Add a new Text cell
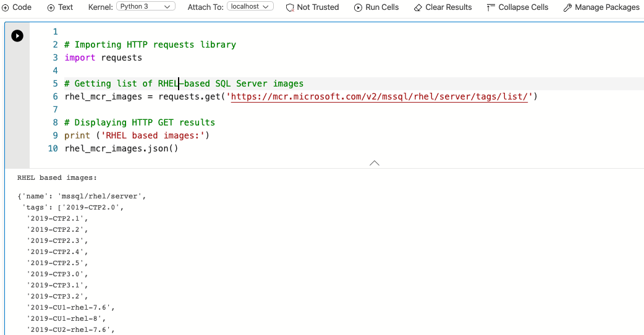The image size is (644, 335). point(60,7)
